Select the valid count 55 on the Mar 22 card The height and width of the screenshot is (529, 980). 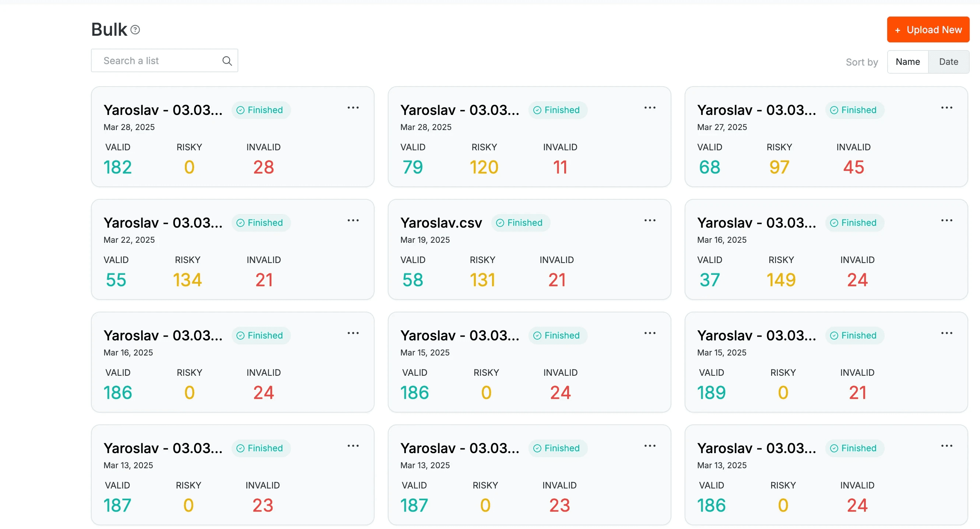[116, 280]
